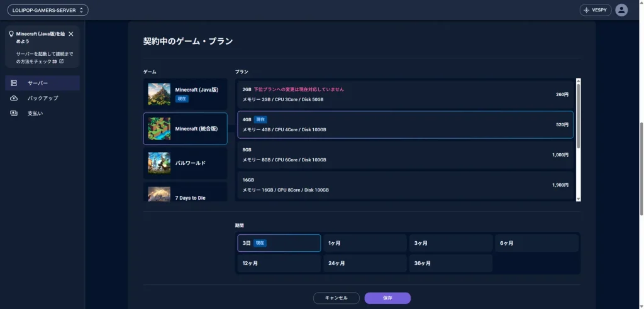
Task: Click the page vertical scrollbar
Action: click(x=641, y=168)
